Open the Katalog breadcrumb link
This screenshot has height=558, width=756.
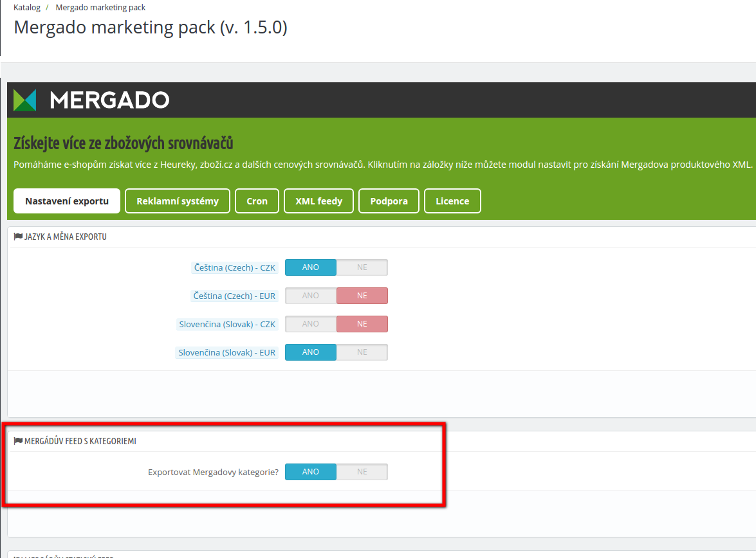pyautogui.click(x=27, y=8)
